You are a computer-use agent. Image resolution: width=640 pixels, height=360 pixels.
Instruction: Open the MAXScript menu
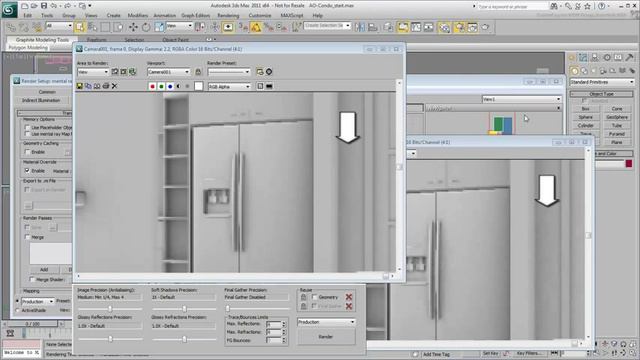tap(292, 16)
